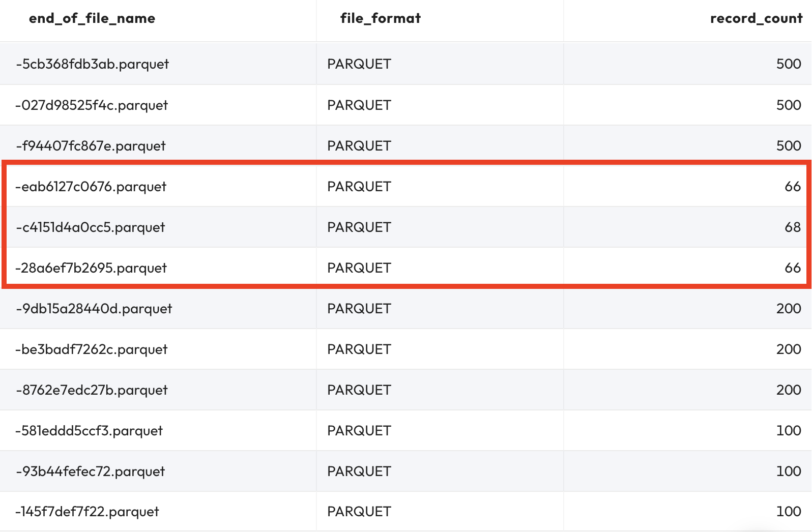Select the -5cb368fdb3ab.parquet file name cell

click(x=93, y=65)
